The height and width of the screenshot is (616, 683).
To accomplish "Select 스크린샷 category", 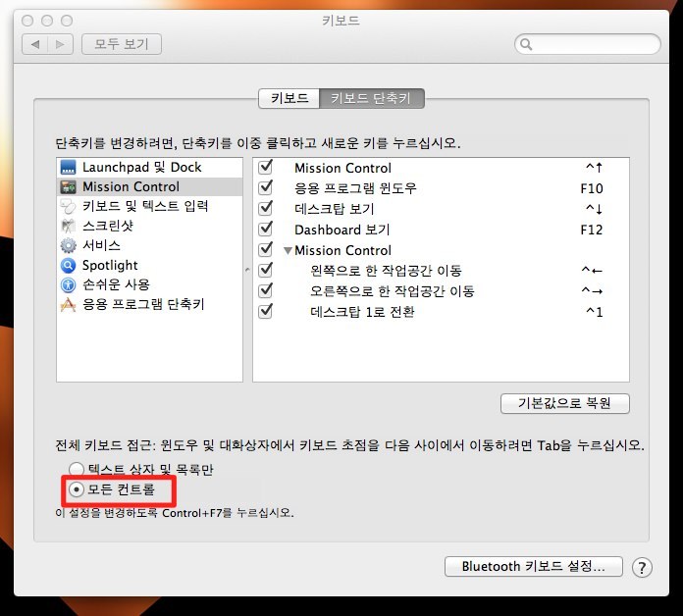I will (149, 226).
